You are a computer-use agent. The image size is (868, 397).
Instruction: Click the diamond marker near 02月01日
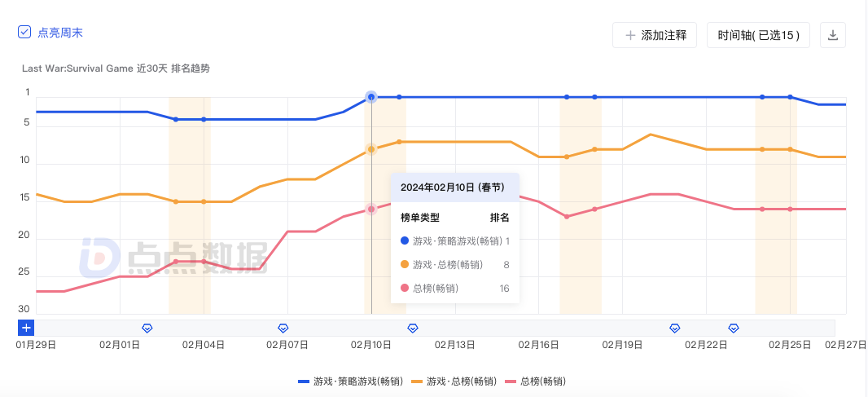click(147, 328)
